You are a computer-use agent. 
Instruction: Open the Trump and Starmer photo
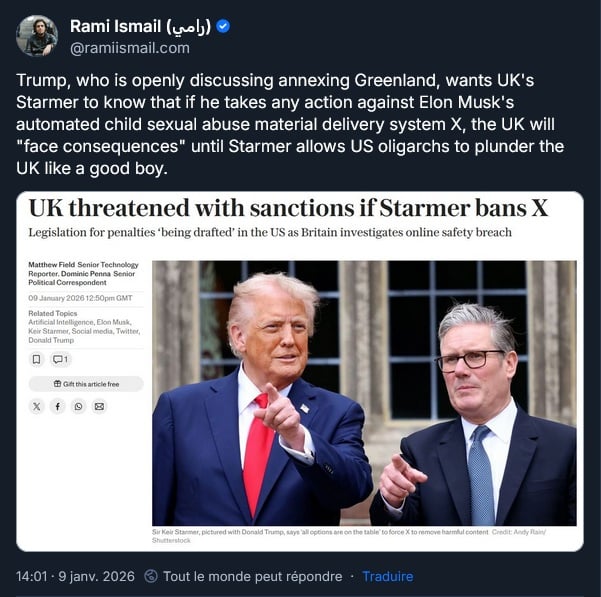click(364, 393)
